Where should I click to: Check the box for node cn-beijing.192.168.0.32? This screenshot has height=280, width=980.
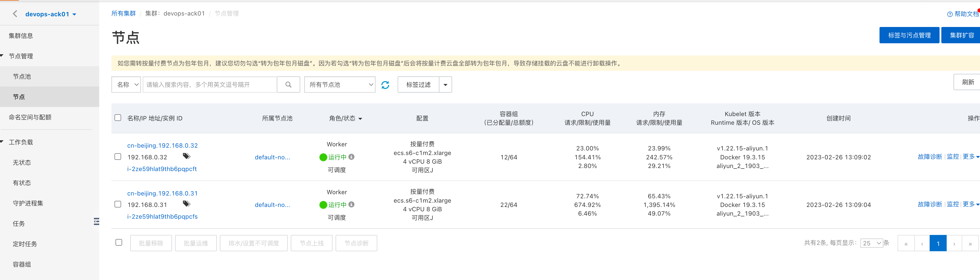coord(118,157)
